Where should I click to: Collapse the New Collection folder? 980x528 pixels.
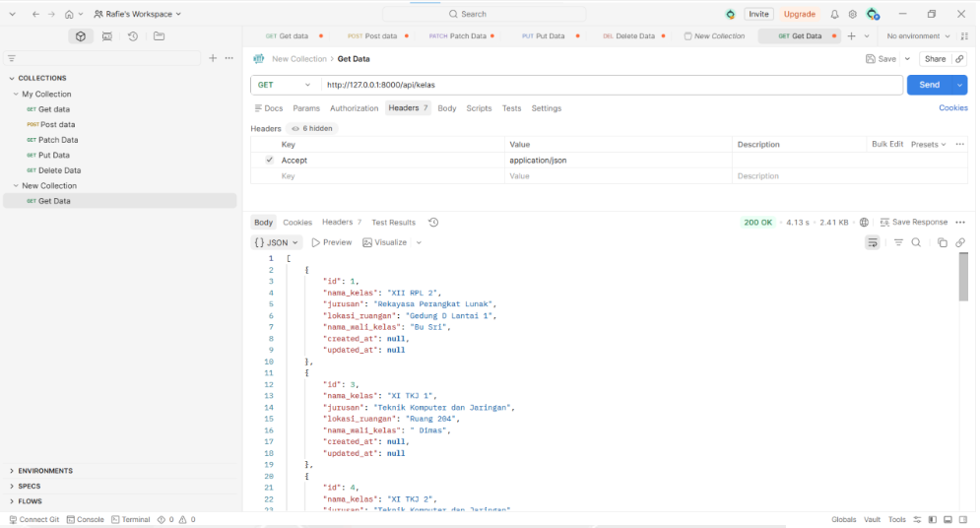(x=16, y=185)
